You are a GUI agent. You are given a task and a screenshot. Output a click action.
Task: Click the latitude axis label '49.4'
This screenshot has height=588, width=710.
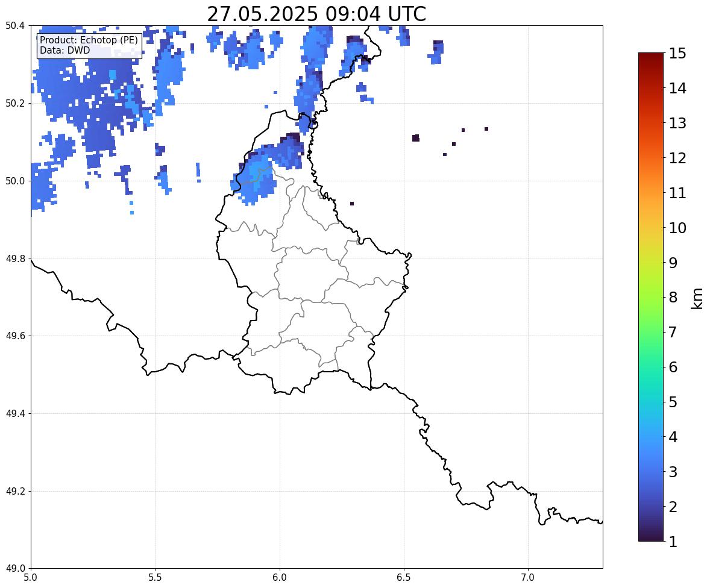[x=15, y=413]
